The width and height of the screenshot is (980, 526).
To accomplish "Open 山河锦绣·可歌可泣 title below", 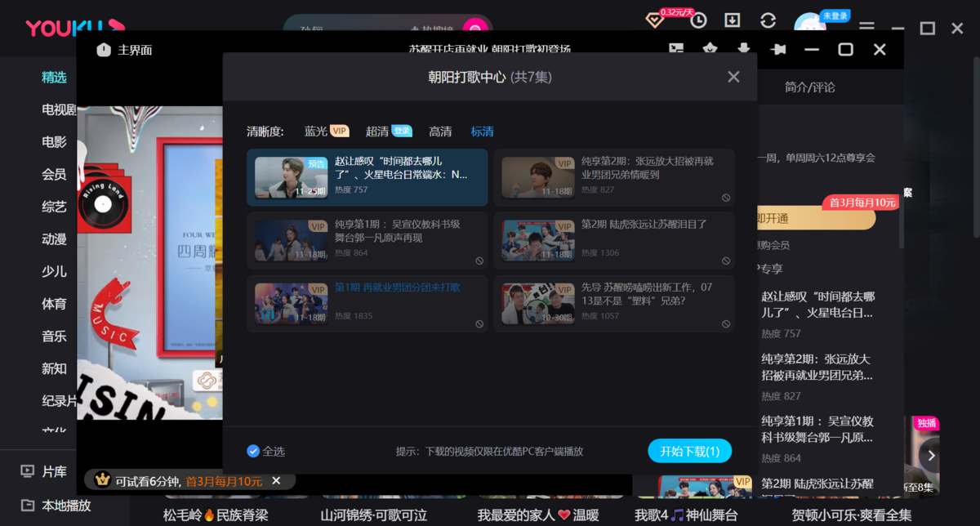I will click(x=374, y=515).
